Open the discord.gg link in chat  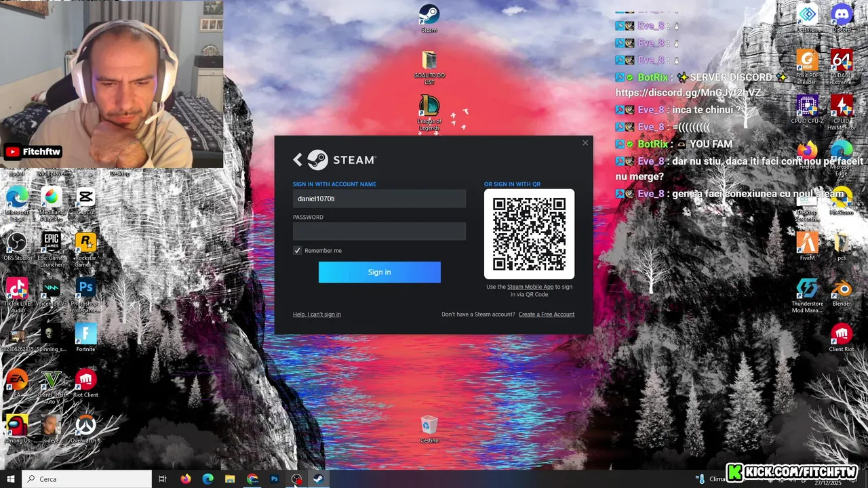688,93
